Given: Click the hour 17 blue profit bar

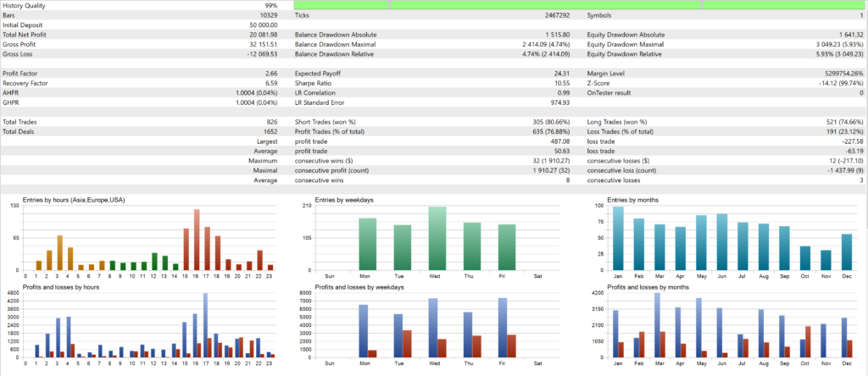Looking at the screenshot, I should [205, 325].
